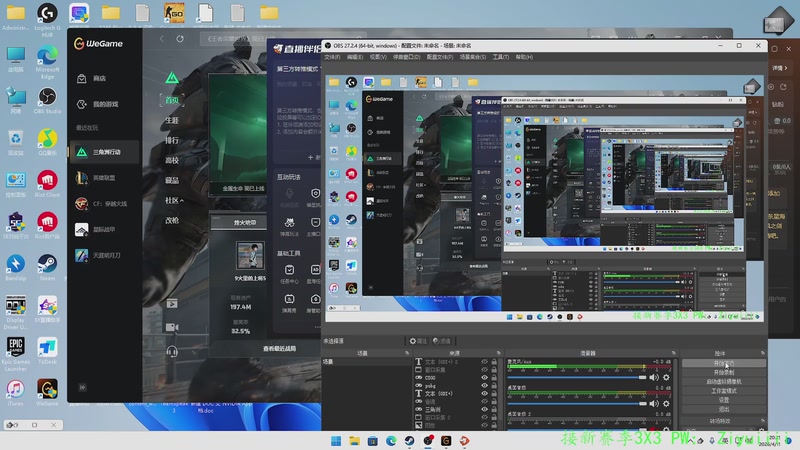Open Logitech G HUB desktop shortcut

tap(47, 18)
